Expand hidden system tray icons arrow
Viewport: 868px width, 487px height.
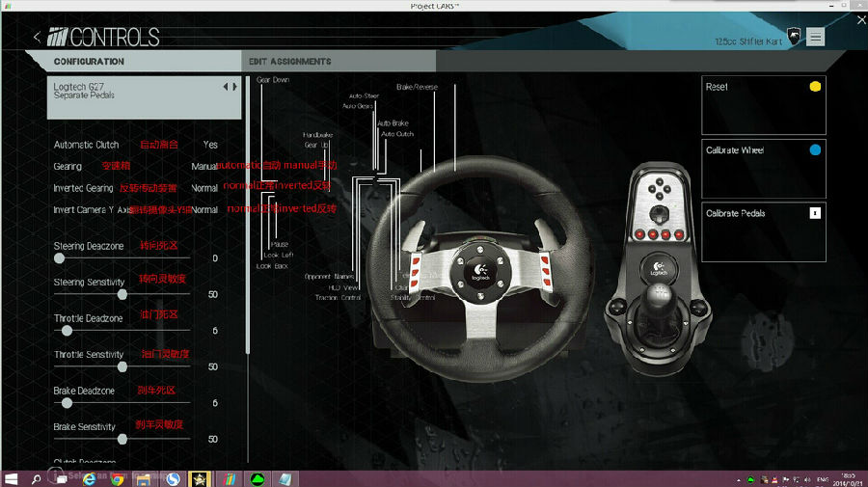[x=739, y=480]
